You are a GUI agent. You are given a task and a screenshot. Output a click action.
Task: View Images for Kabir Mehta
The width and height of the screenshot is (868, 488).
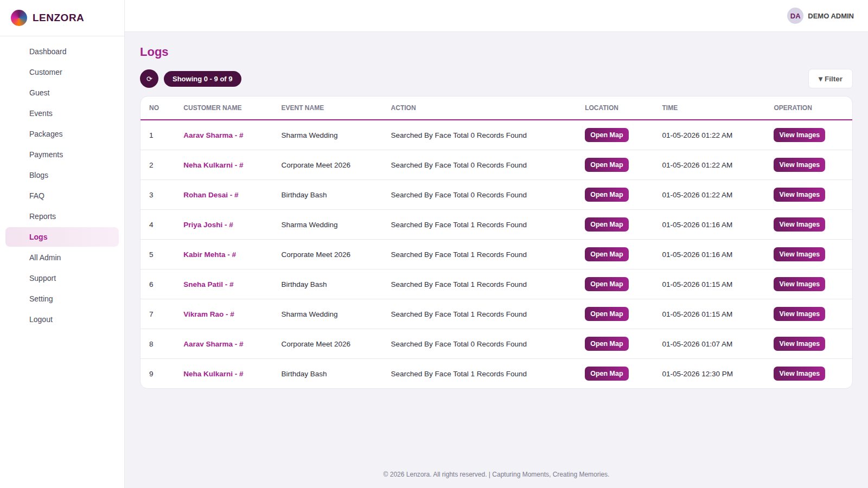[x=799, y=254]
